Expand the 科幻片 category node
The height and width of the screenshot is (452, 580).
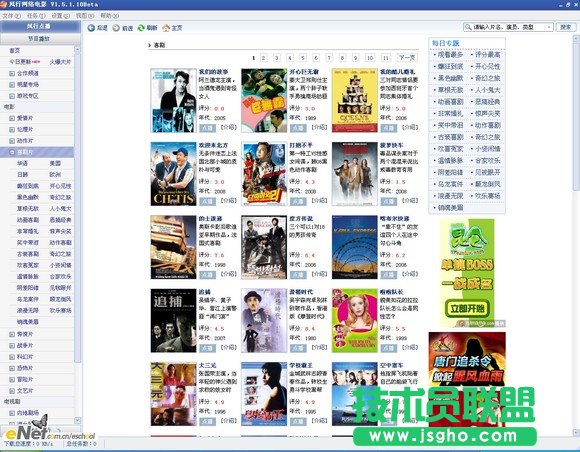[x=12, y=357]
